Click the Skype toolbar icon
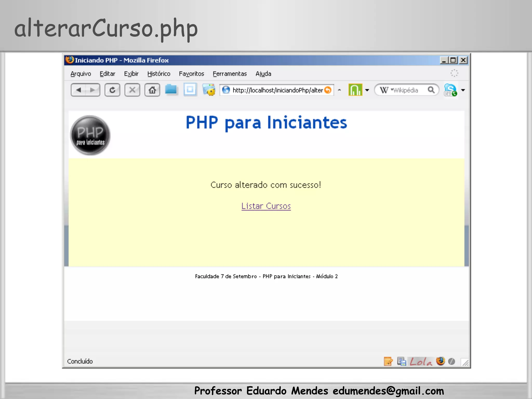532x399 pixels. point(450,90)
